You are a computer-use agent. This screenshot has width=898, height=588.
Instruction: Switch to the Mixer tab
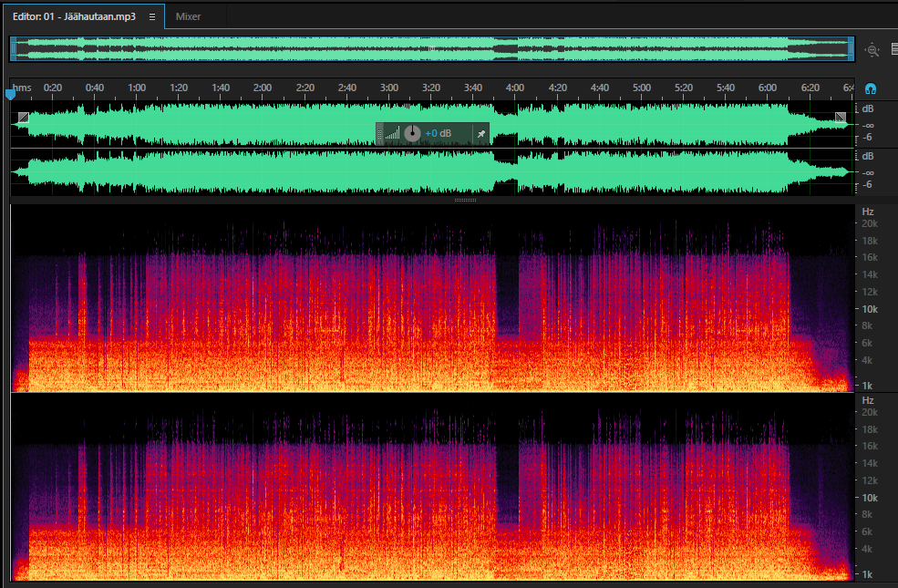point(188,16)
